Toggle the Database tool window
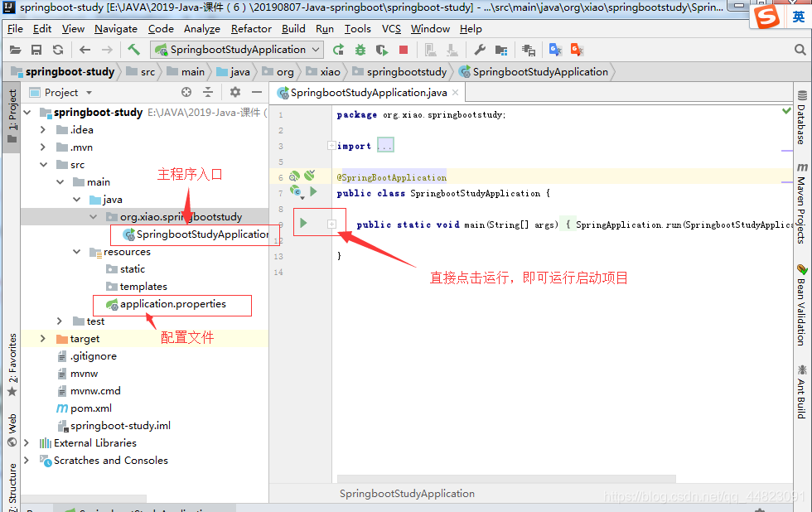This screenshot has height=512, width=812. click(802, 117)
